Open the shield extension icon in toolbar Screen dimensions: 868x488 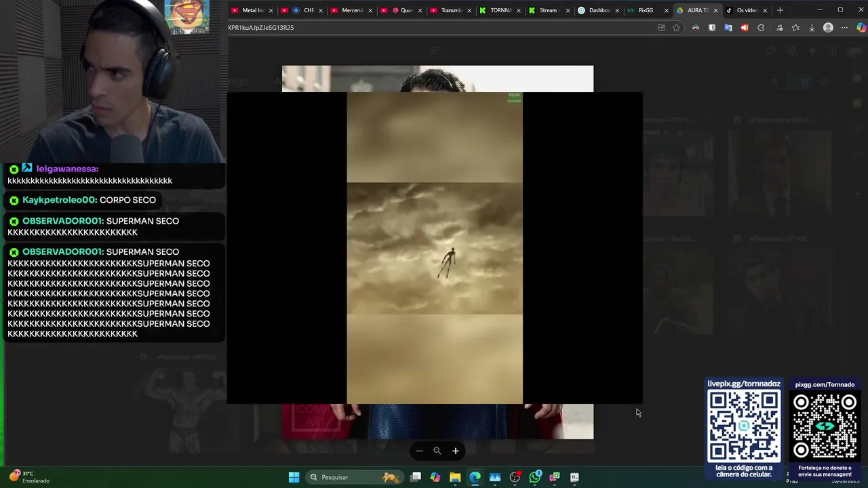pos(712,28)
